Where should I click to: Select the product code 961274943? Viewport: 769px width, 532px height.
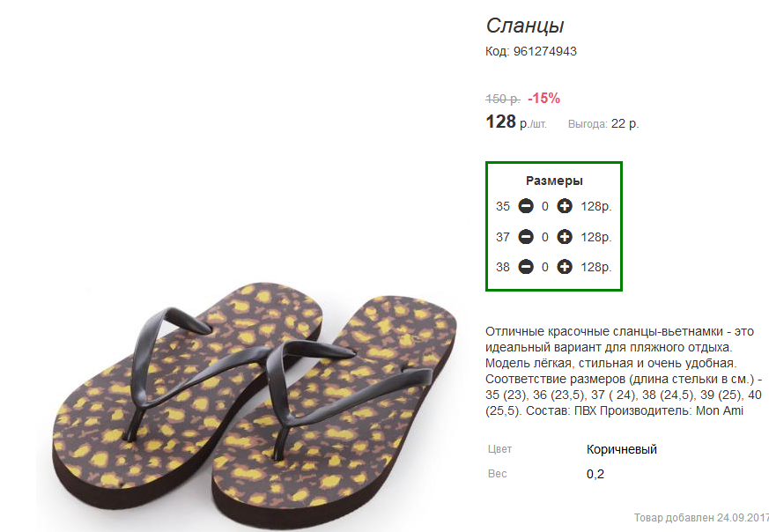pyautogui.click(x=545, y=51)
